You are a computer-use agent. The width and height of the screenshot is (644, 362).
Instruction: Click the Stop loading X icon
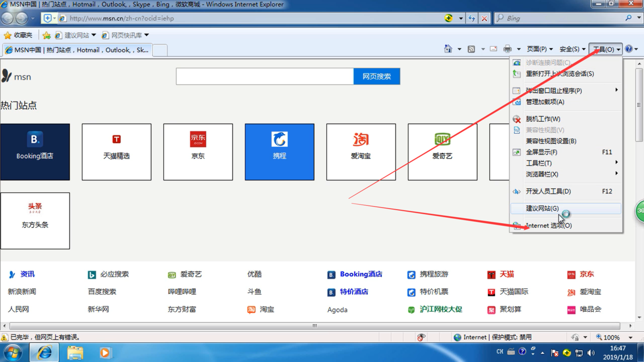coord(484,18)
